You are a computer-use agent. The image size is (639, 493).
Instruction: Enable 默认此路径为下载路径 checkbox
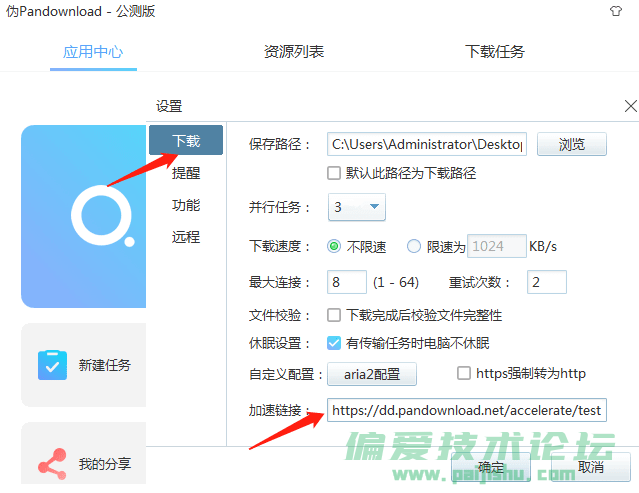(335, 173)
